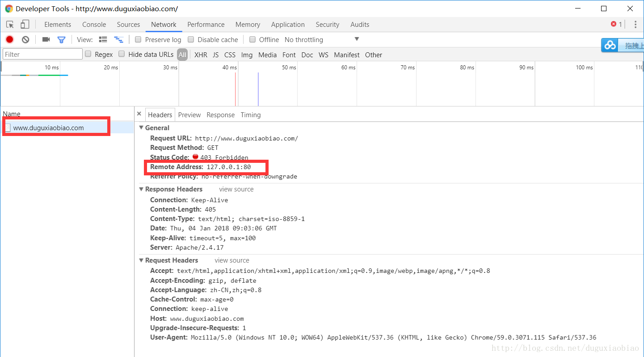Toggle capture screenshots camera icon
Screen dimensions: 644x357
(x=46, y=39)
